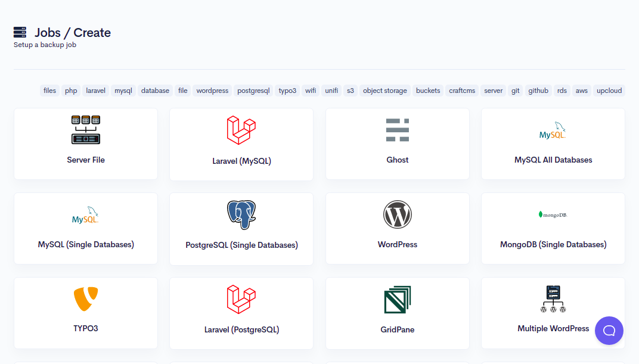
Task: Open the chat support bubble
Action: click(609, 331)
